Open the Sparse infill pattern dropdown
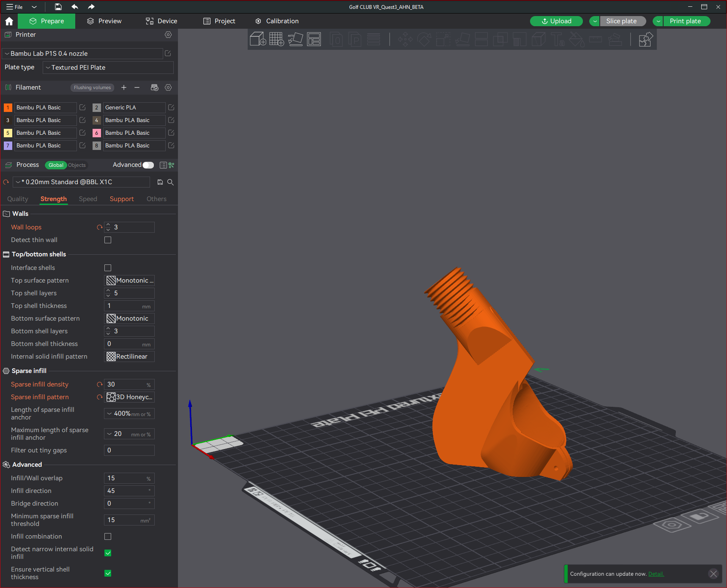727x588 pixels. click(x=129, y=397)
